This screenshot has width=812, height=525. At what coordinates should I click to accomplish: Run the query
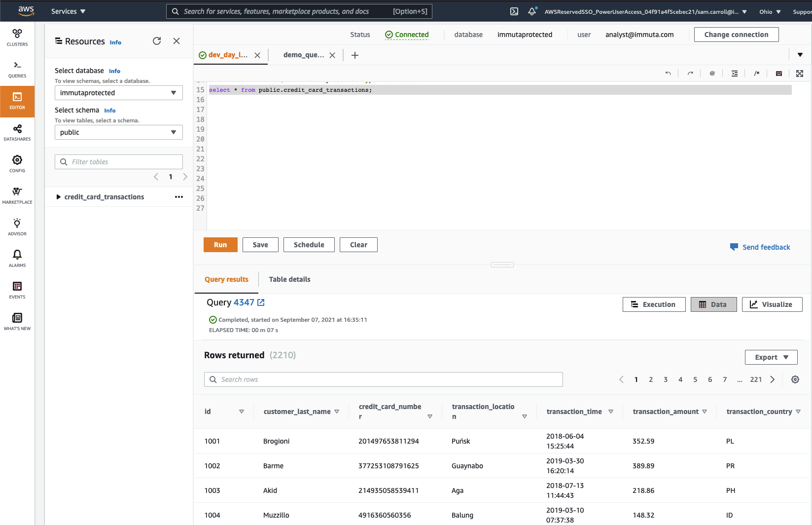tap(220, 245)
